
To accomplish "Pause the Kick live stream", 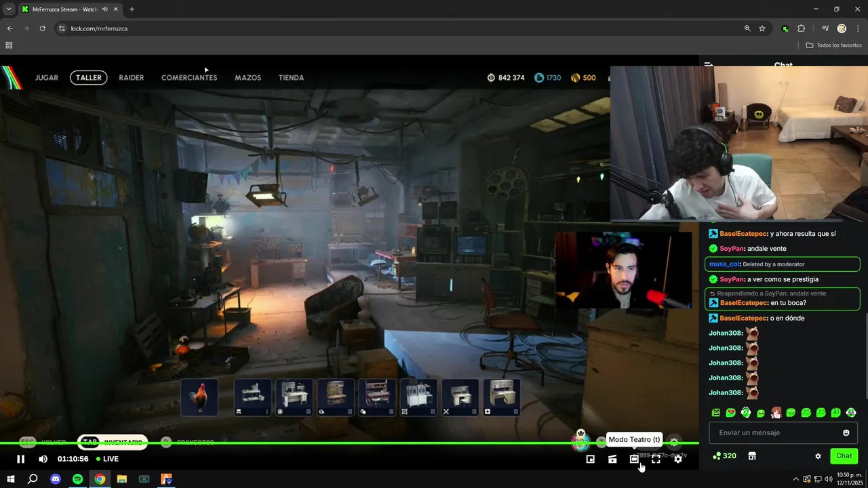I will [x=20, y=459].
